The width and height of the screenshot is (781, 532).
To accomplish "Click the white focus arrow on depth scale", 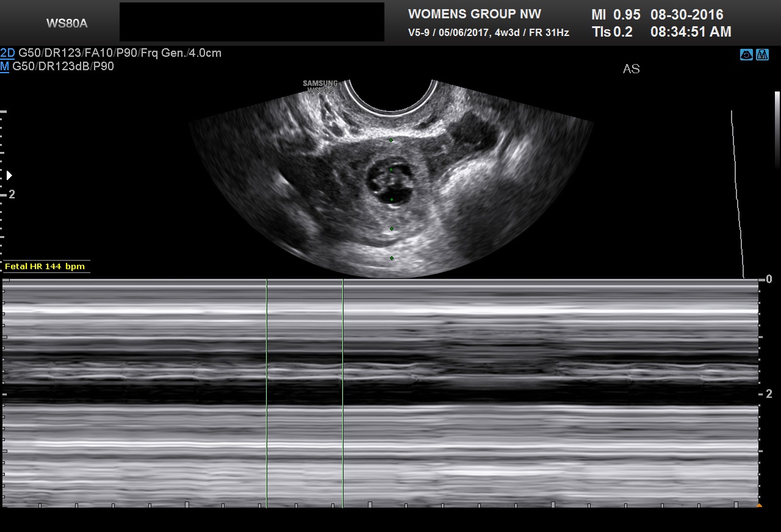I will click(x=9, y=176).
